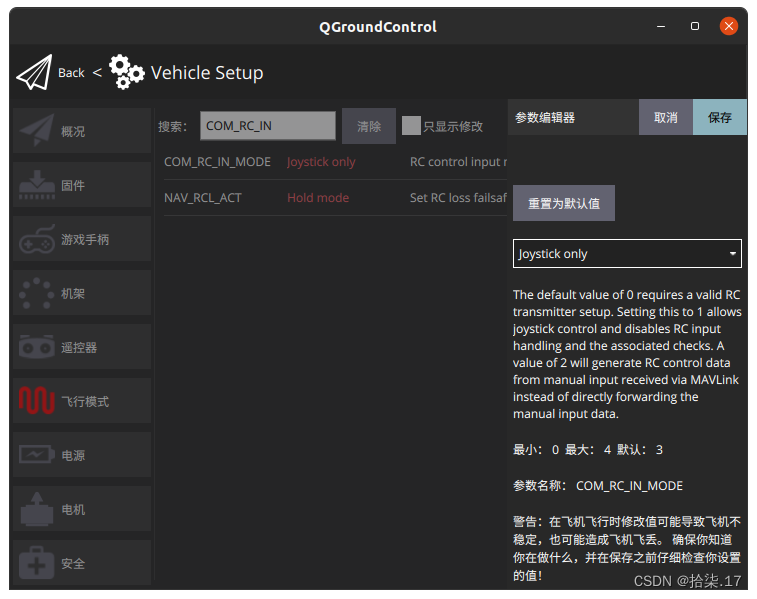Click the Set RC loss failsafe description
This screenshot has height=599, width=757.
click(458, 198)
